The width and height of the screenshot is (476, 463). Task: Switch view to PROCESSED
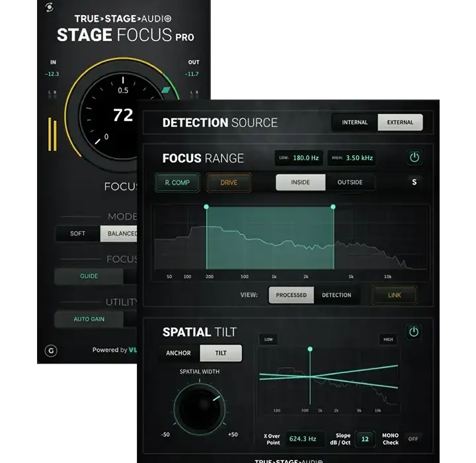click(291, 295)
